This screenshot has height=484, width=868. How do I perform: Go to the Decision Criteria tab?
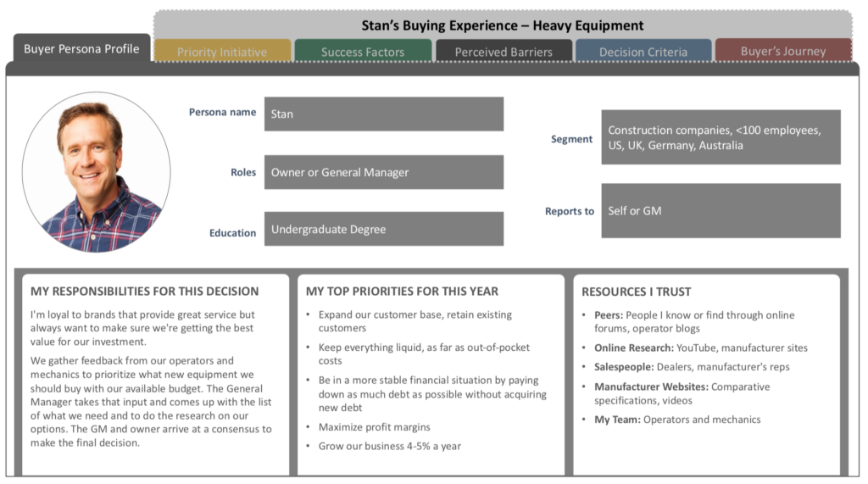(x=643, y=51)
